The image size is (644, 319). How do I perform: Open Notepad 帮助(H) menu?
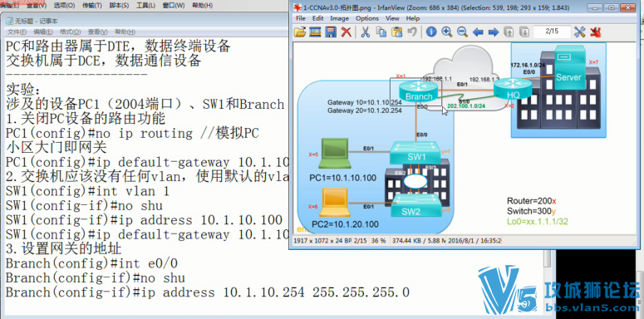click(125, 32)
